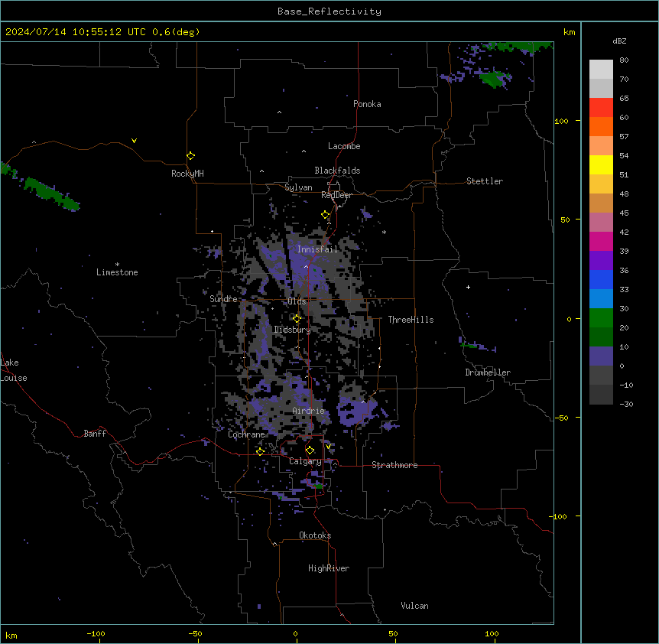The image size is (659, 644).
Task: Click the Base_Reflectivity title text
Action: click(x=329, y=11)
